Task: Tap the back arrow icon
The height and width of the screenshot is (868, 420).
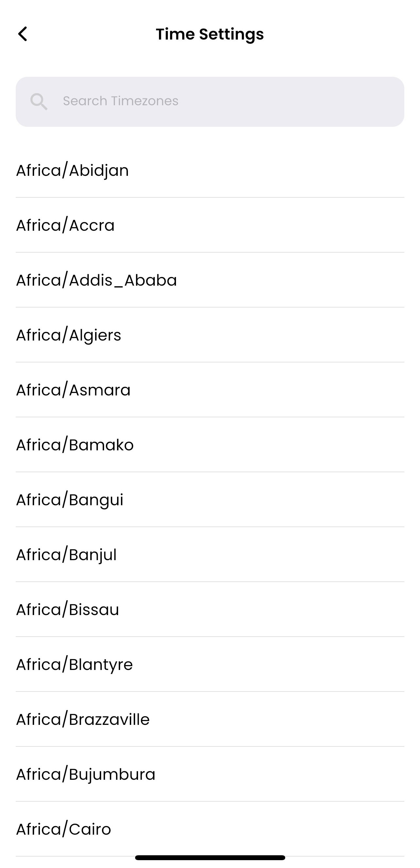Action: (23, 34)
